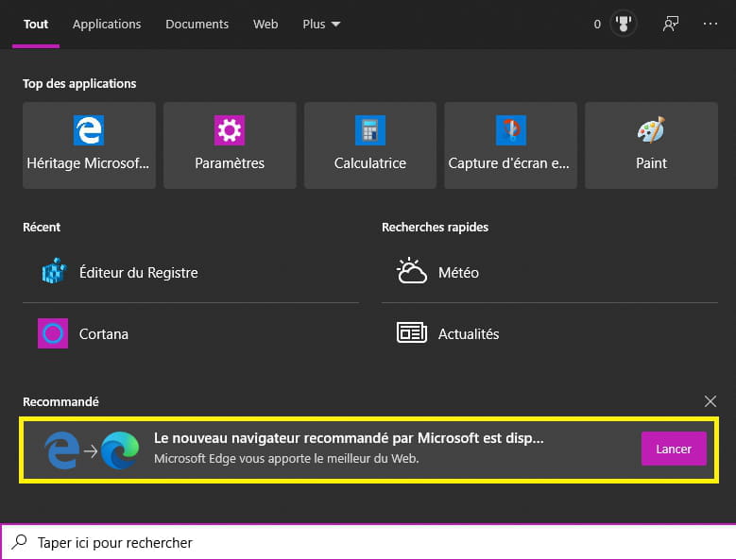Dismiss the Recommandé section with X
This screenshot has height=560, width=736.
(710, 401)
